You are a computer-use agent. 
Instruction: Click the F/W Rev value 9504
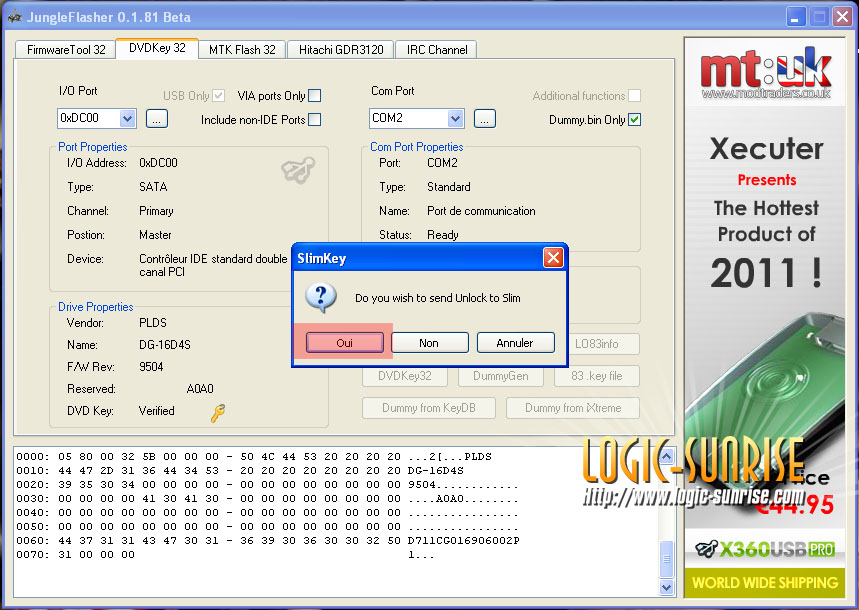[x=151, y=367]
